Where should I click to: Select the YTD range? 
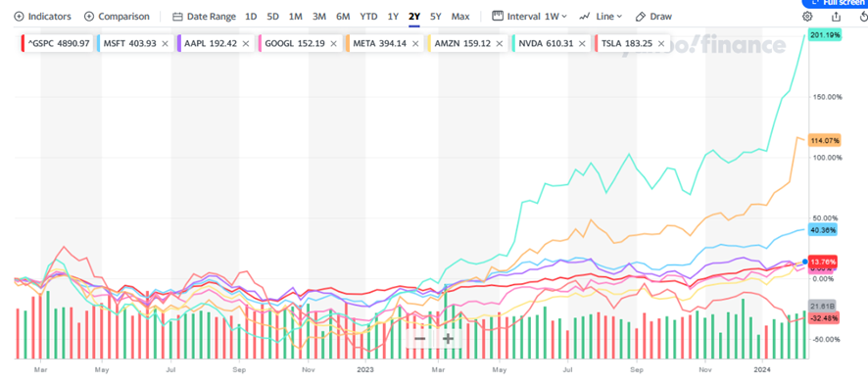point(368,16)
